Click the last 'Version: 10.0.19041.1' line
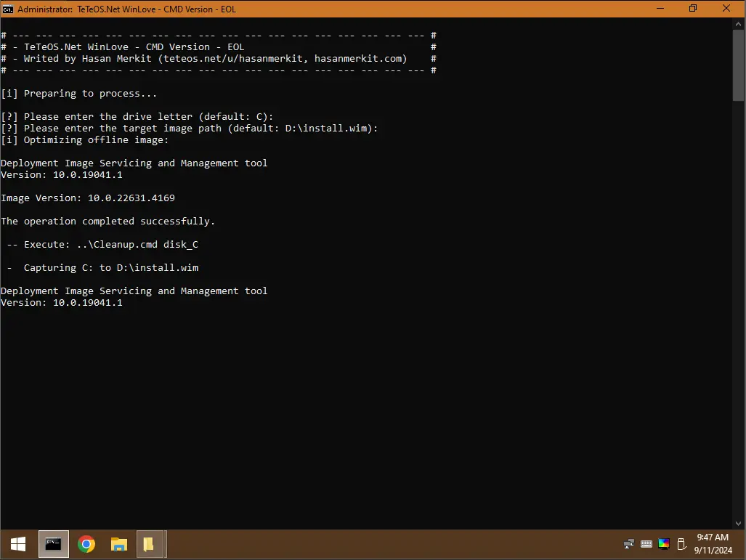Viewport: 746px width, 560px height. click(61, 303)
